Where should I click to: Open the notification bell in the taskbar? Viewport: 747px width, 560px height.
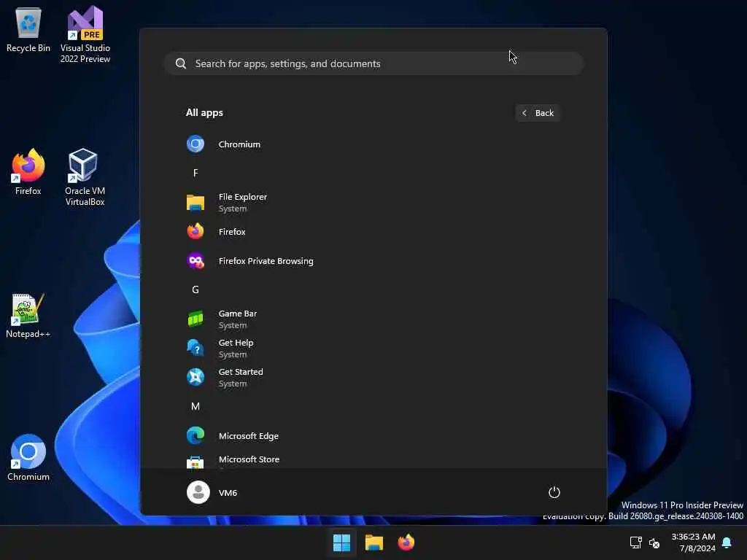(727, 542)
